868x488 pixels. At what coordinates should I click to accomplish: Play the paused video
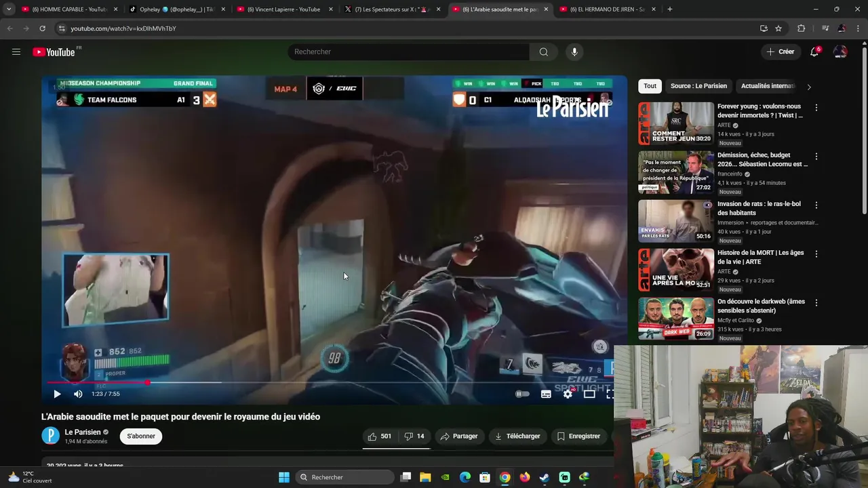tap(57, 394)
